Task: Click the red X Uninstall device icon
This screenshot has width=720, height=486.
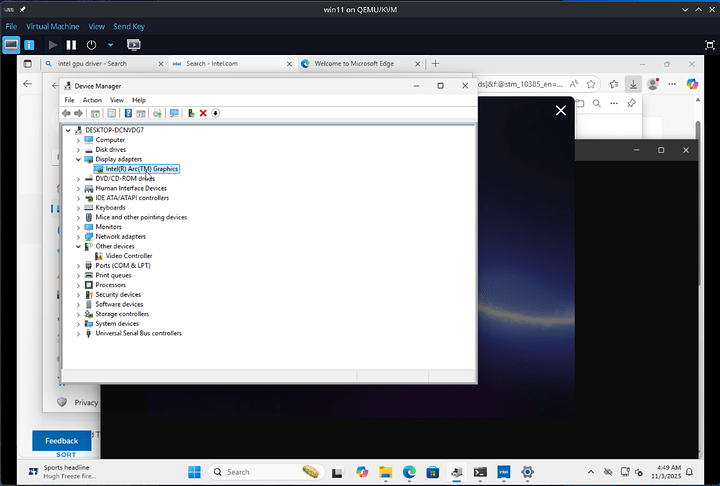Action: [203, 113]
